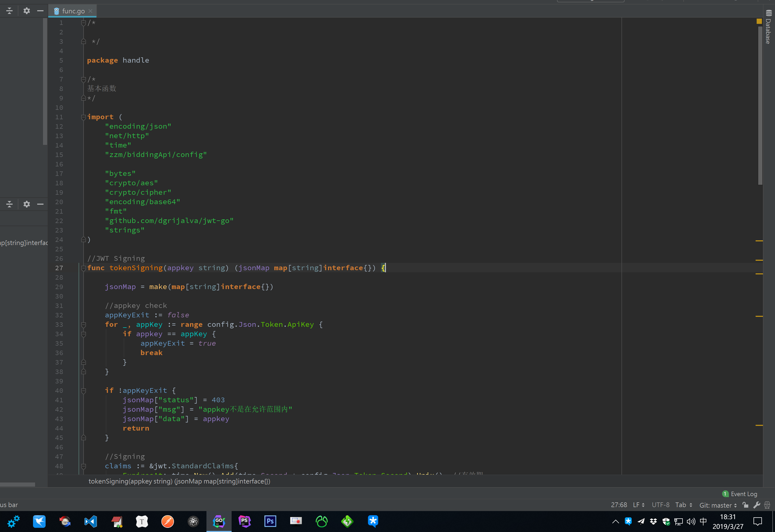Expand the Tab indent settings dropdown
The height and width of the screenshot is (532, 775).
click(x=683, y=505)
